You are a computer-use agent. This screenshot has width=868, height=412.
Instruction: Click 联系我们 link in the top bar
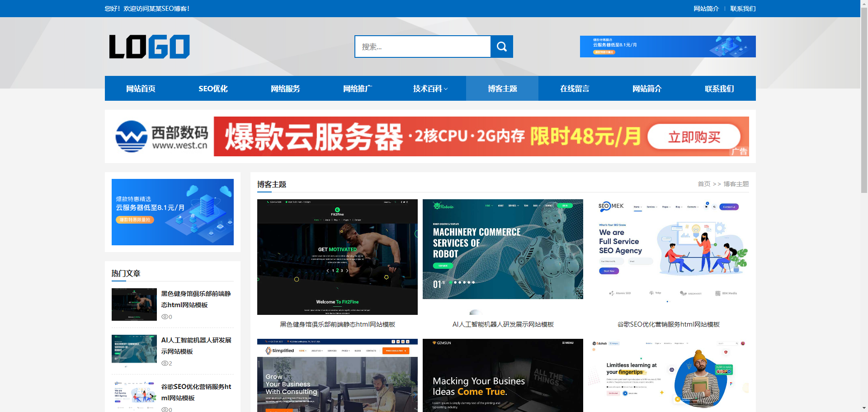pos(743,9)
